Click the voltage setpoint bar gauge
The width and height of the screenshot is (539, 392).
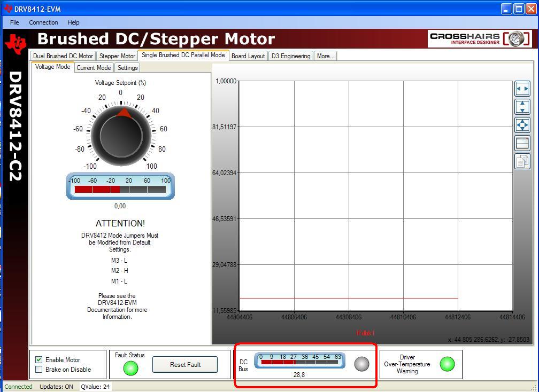tap(120, 186)
